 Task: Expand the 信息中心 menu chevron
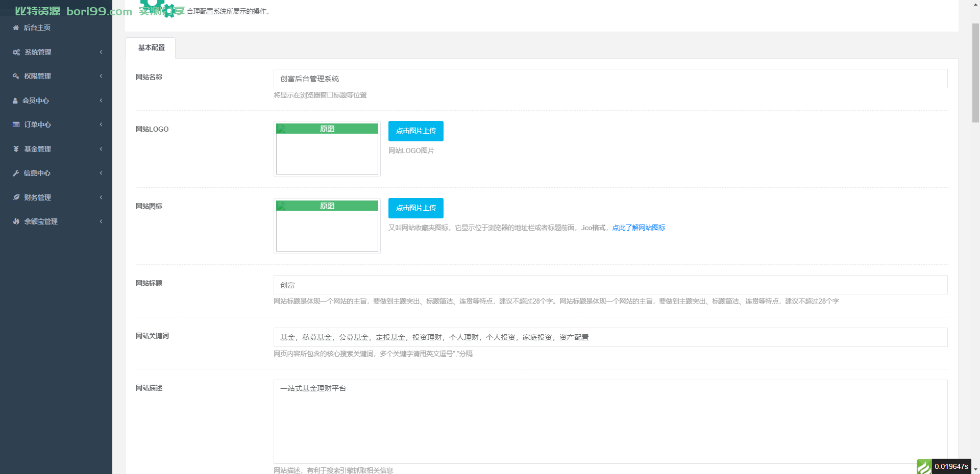[x=101, y=173]
